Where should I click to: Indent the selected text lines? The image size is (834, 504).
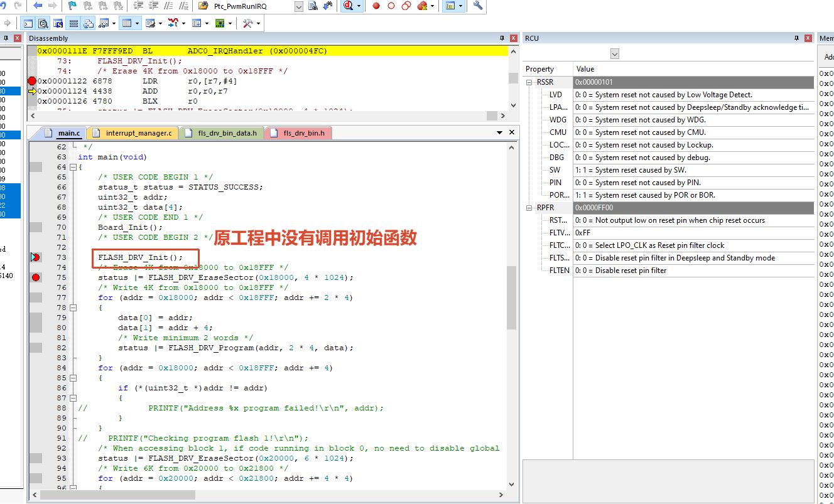(139, 6)
